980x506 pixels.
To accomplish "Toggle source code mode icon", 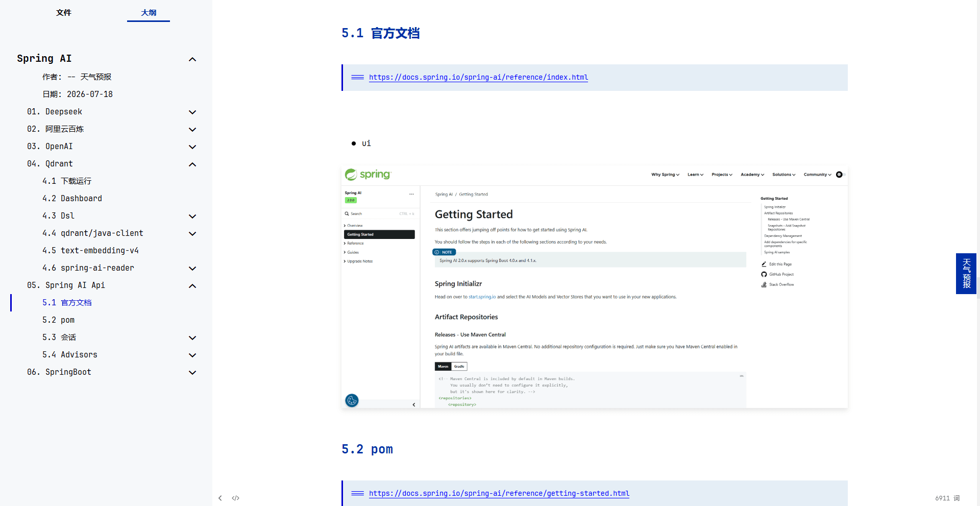I will pyautogui.click(x=235, y=498).
